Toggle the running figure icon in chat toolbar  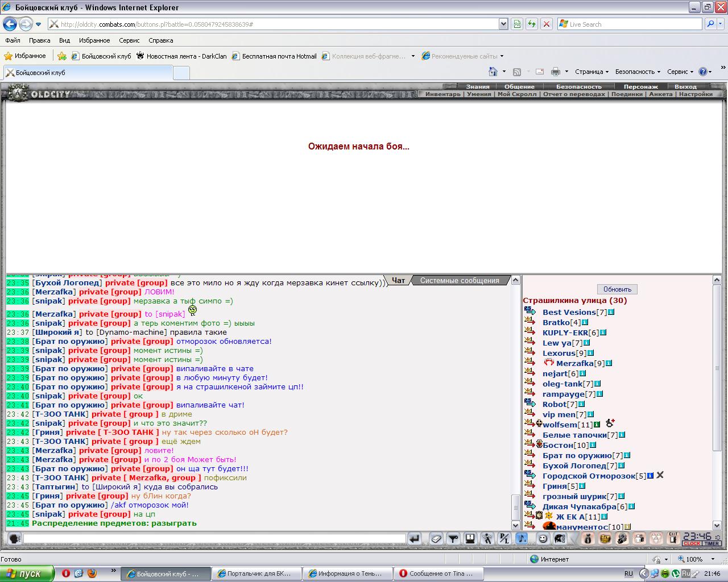pos(487,539)
